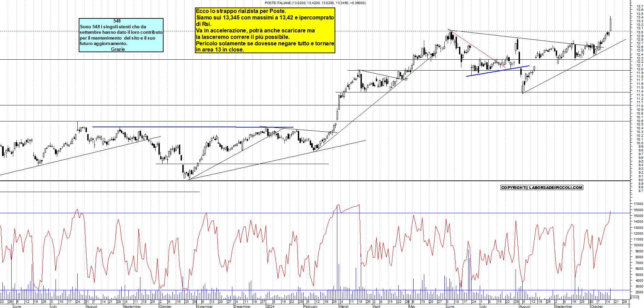Click the 13.7 price axis label
The height and width of the screenshot is (308, 644).
pyautogui.click(x=640, y=6)
